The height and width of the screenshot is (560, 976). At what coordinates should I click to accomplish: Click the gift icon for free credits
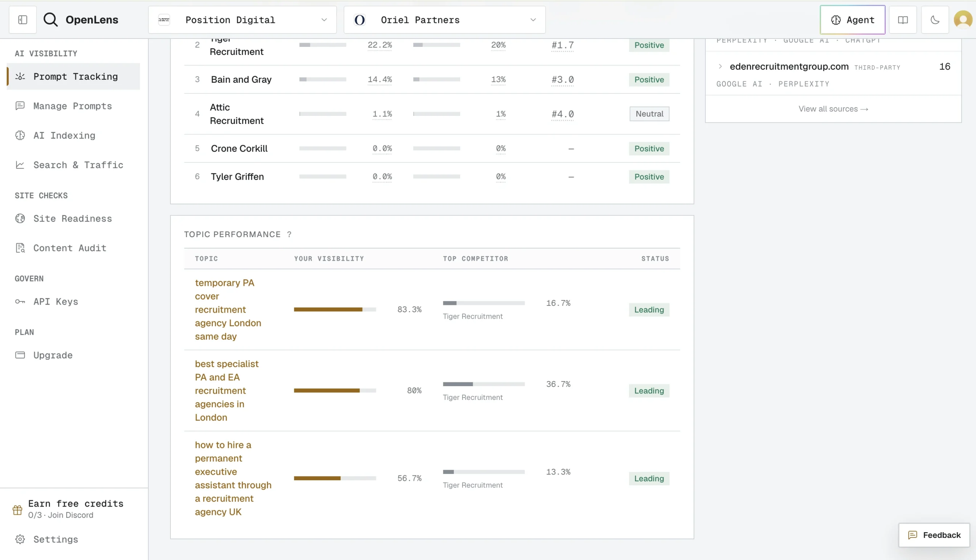[x=17, y=510]
